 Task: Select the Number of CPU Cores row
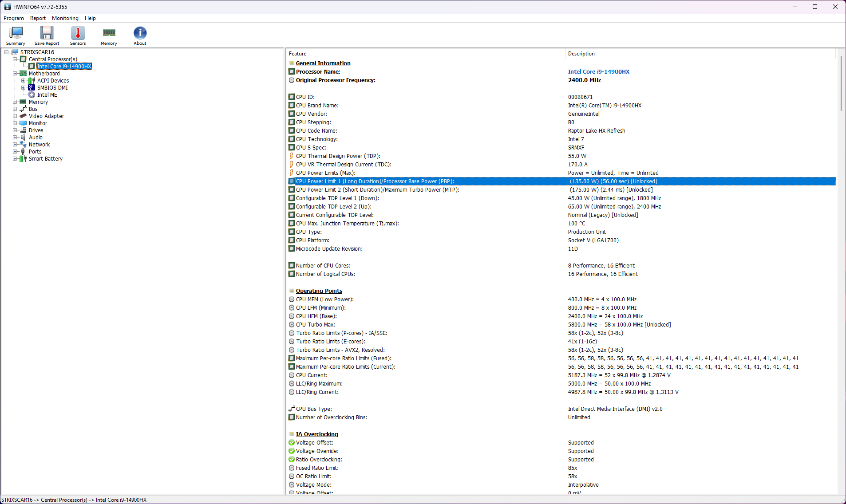(x=561, y=265)
